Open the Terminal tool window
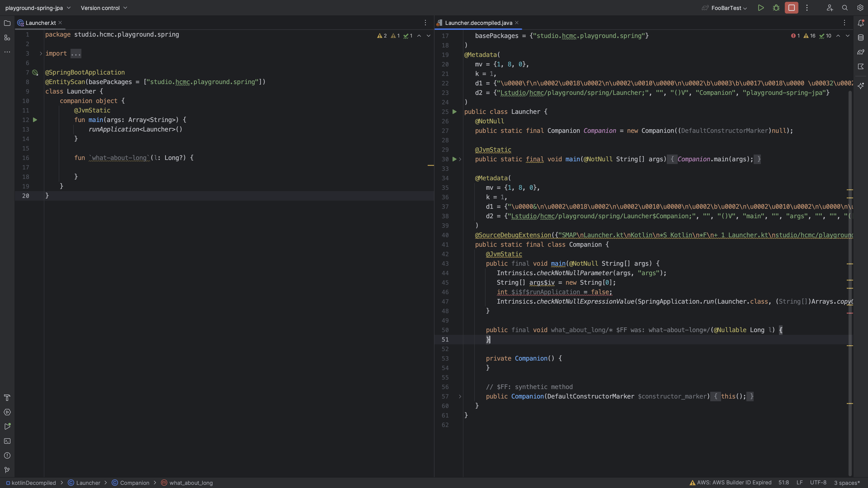The width and height of the screenshot is (868, 488). (7, 441)
